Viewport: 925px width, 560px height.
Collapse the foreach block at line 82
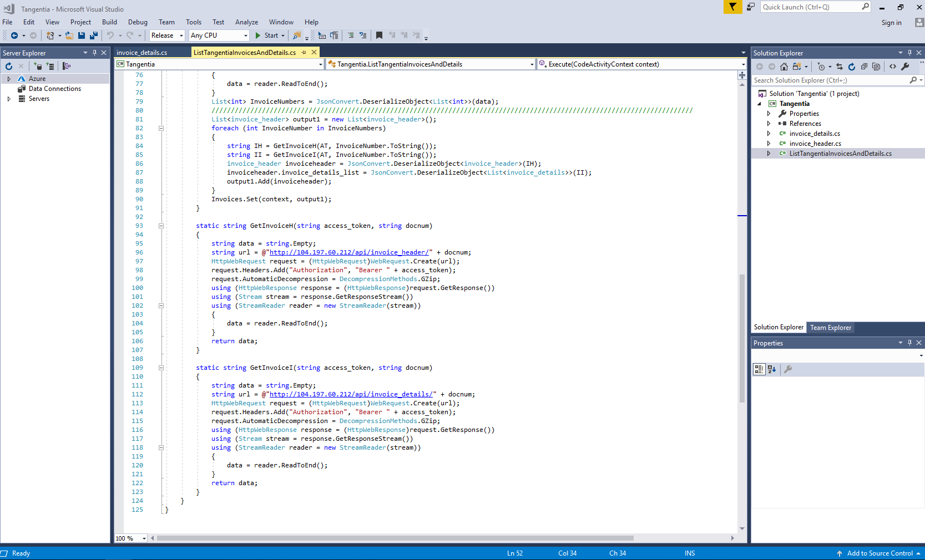pyautogui.click(x=161, y=128)
